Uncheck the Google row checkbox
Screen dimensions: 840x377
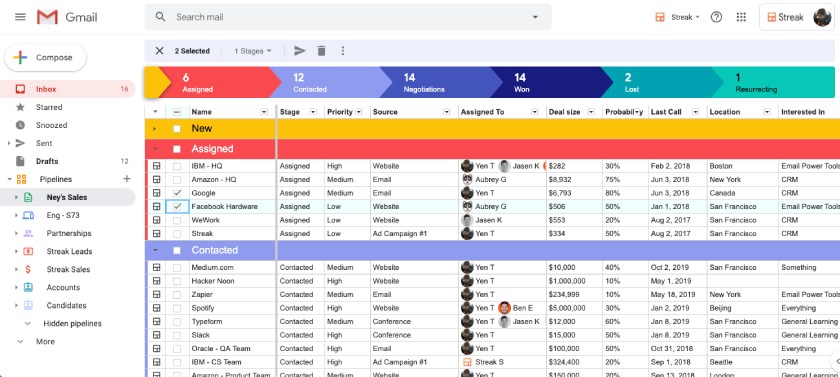click(177, 193)
